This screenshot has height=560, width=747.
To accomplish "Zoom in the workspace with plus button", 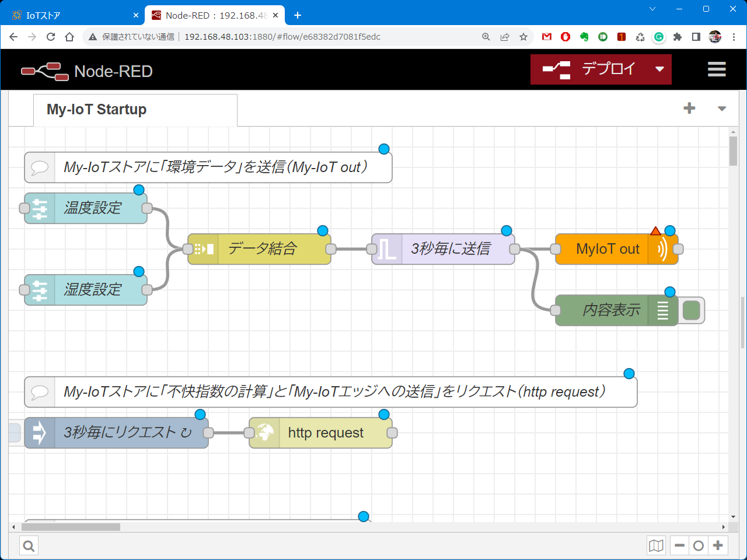I will click(718, 546).
